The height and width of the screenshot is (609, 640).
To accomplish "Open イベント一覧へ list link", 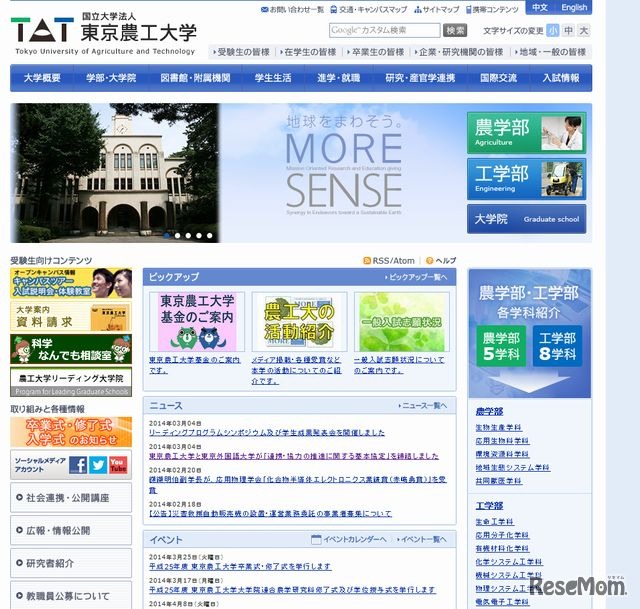I will (422, 540).
